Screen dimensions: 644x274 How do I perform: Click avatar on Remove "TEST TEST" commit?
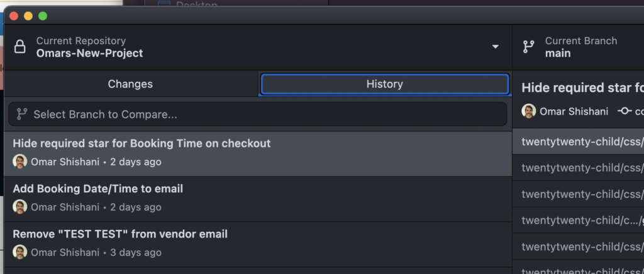point(20,252)
